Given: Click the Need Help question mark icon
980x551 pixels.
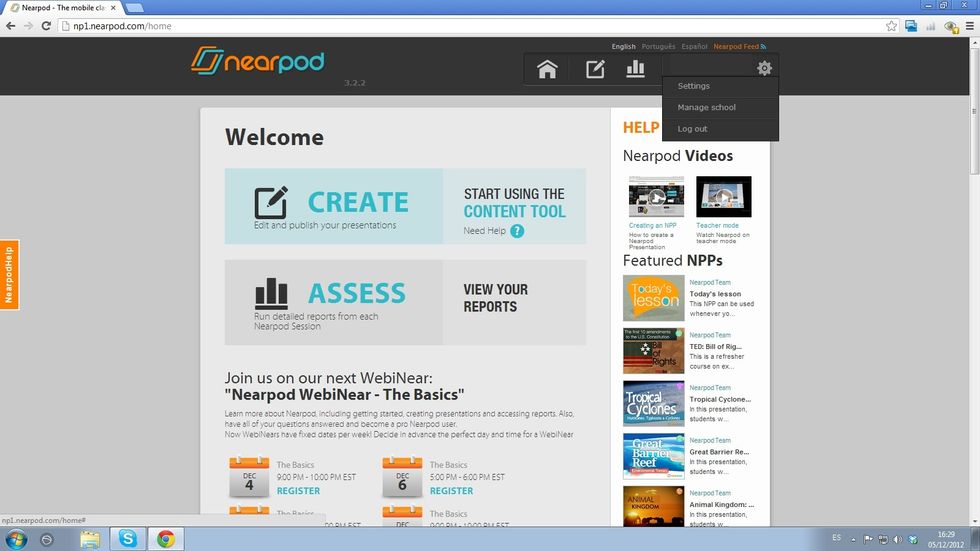Looking at the screenshot, I should click(517, 231).
